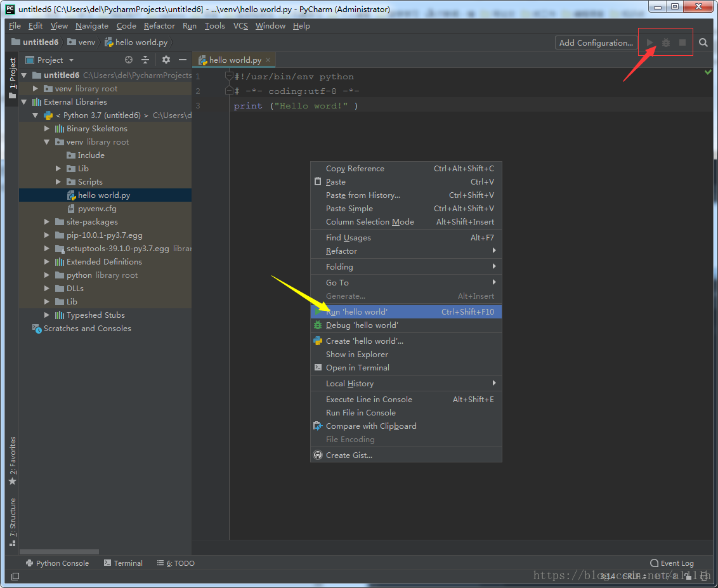Collapse External Libraries node
Image resolution: width=718 pixels, height=588 pixels.
click(24, 101)
